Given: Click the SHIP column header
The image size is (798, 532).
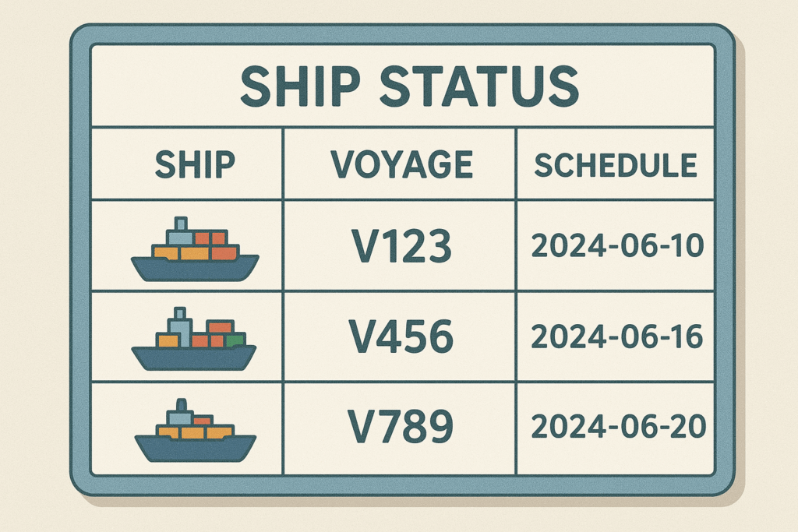Looking at the screenshot, I should (x=194, y=165).
